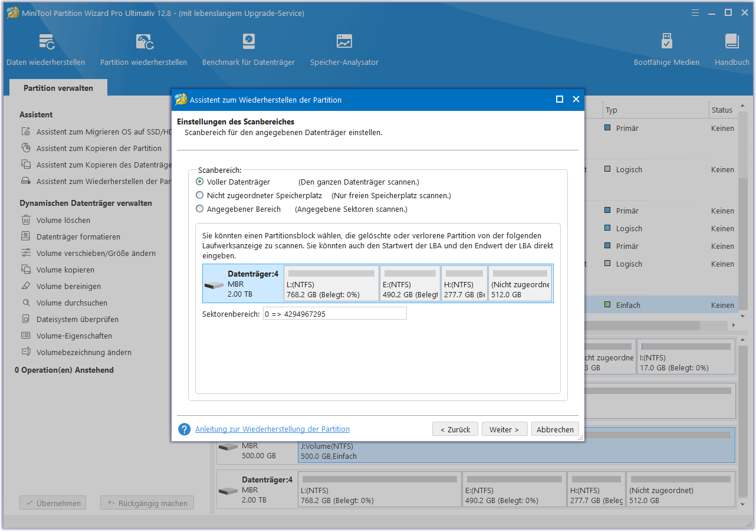Open Daten wiederherstellen tool

pos(46,50)
